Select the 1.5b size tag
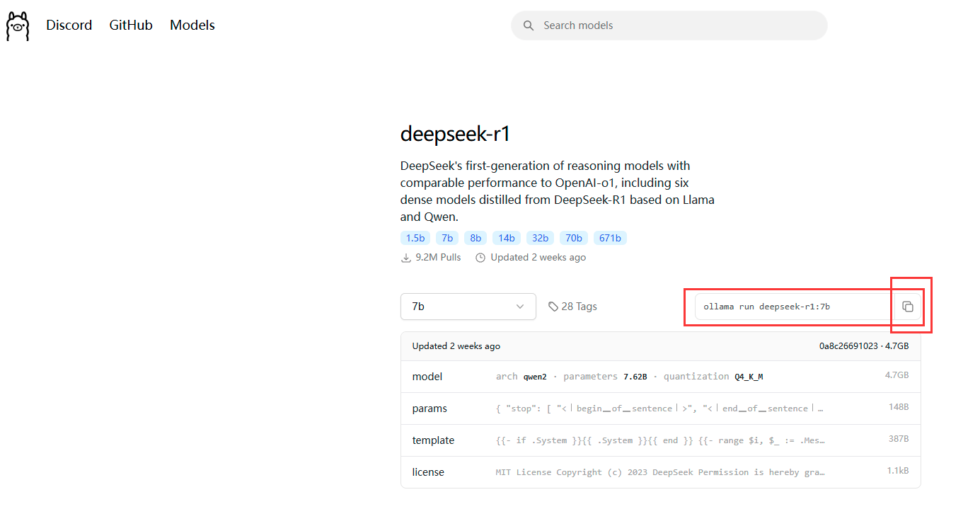This screenshot has width=980, height=514. click(415, 238)
